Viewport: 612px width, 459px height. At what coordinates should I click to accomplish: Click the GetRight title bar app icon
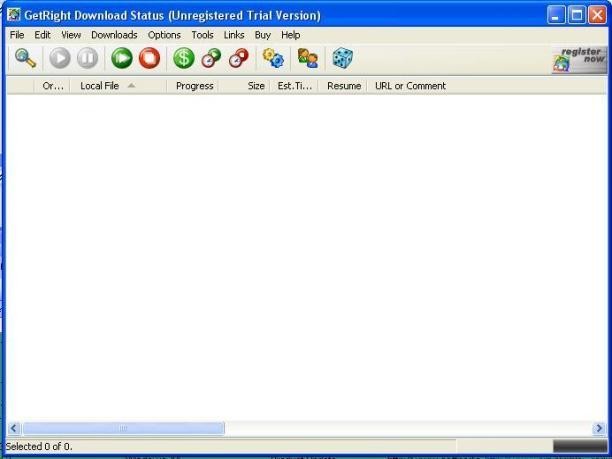pos(14,15)
